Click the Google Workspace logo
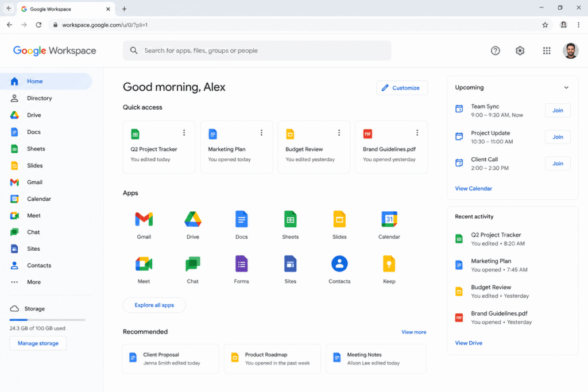The width and height of the screenshot is (588, 392). [x=55, y=51]
